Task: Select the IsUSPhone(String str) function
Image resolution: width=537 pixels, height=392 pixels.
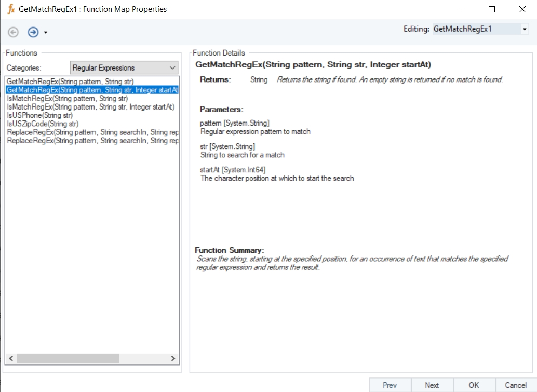Action: (x=39, y=115)
